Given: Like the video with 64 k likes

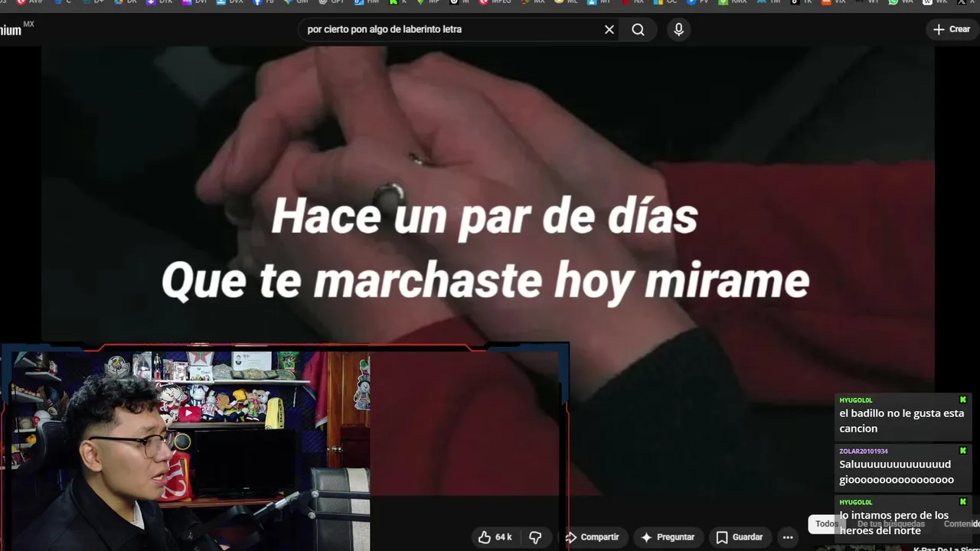Looking at the screenshot, I should [x=495, y=537].
